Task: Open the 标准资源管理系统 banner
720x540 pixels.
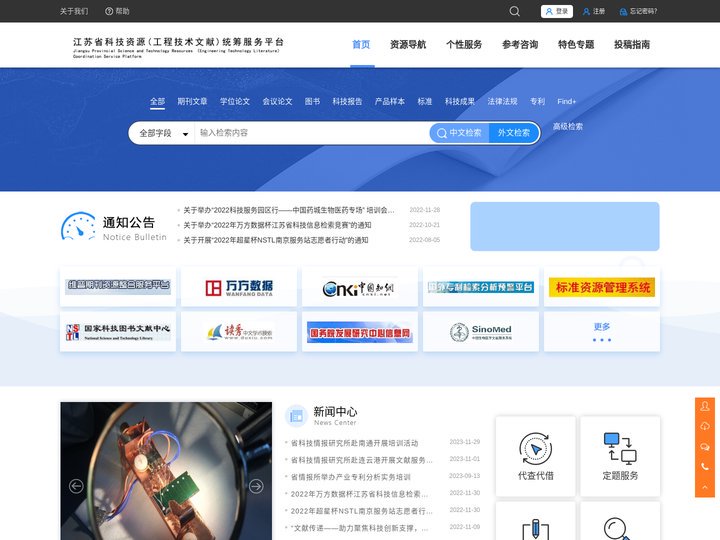Action: [x=602, y=287]
